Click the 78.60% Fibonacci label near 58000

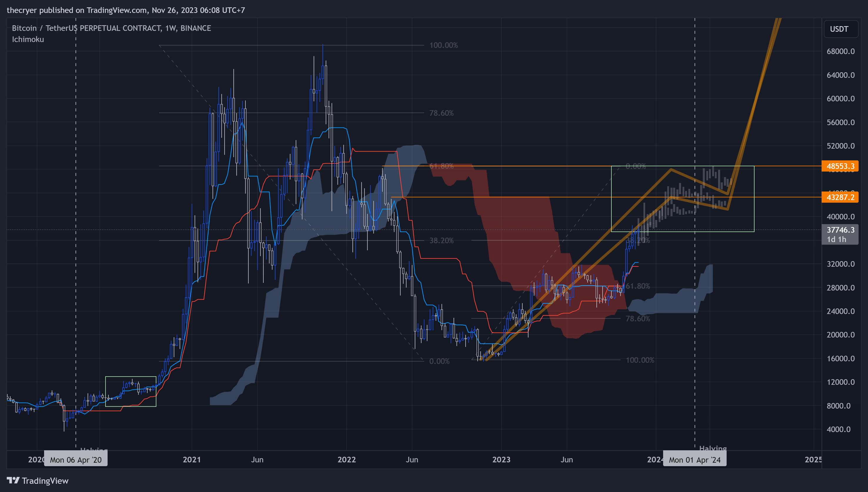point(441,113)
